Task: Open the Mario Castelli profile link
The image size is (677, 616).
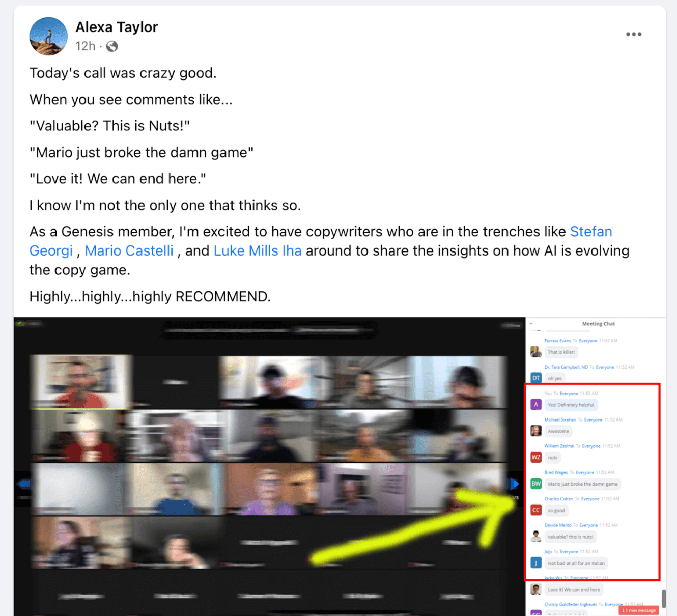Action: pos(129,251)
